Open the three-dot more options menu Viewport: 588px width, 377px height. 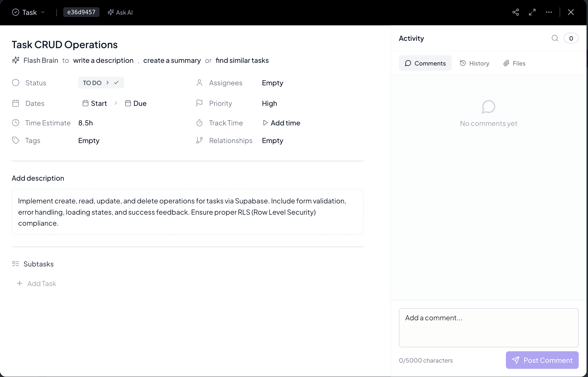[x=549, y=12]
